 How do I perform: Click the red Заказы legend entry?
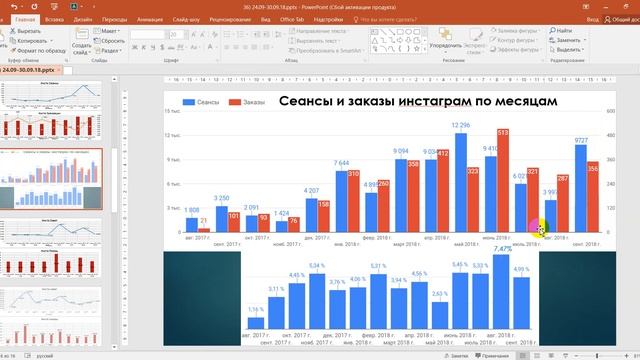pyautogui.click(x=247, y=102)
